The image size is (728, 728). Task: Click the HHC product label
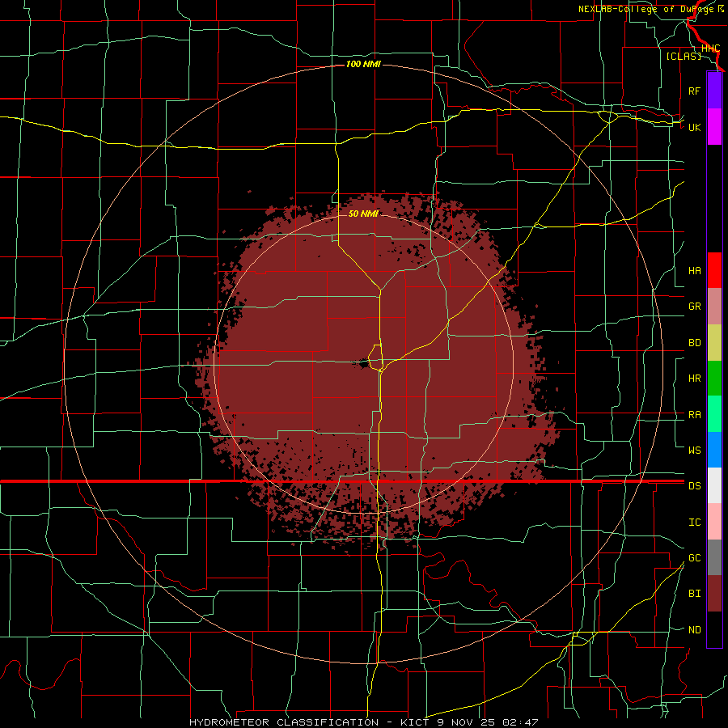click(x=710, y=49)
